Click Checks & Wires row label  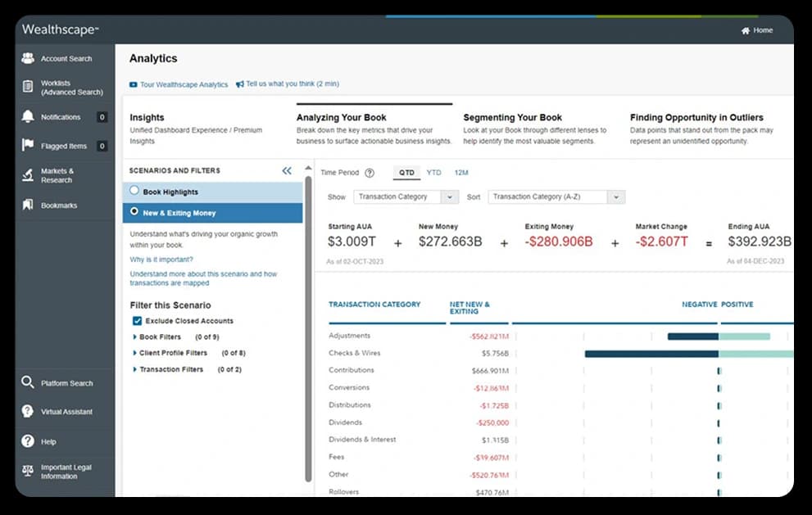[354, 353]
